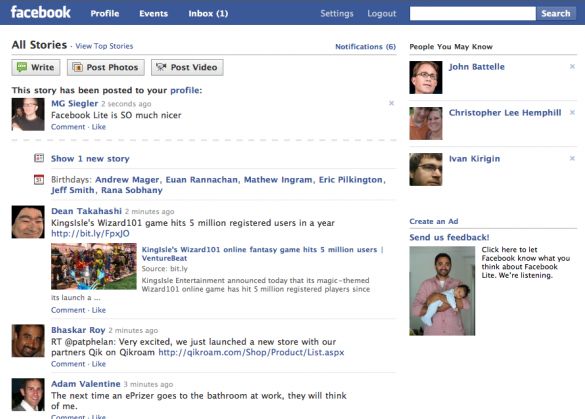Open Notifications (6)
Viewport: 585px width, 419px height.
coord(365,47)
